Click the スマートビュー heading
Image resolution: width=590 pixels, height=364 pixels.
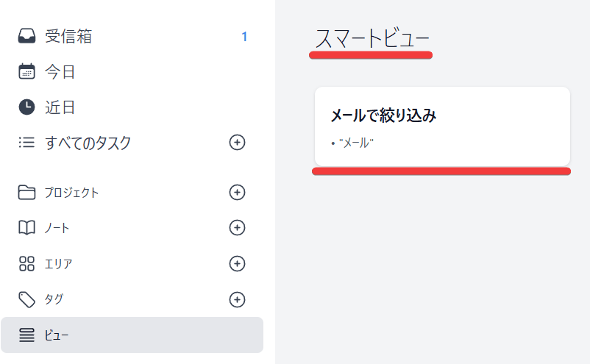click(372, 38)
